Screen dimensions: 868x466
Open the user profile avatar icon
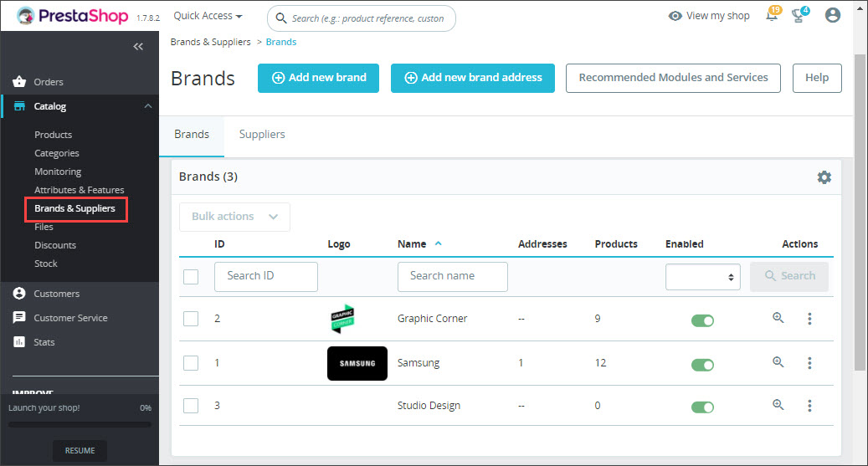click(832, 15)
